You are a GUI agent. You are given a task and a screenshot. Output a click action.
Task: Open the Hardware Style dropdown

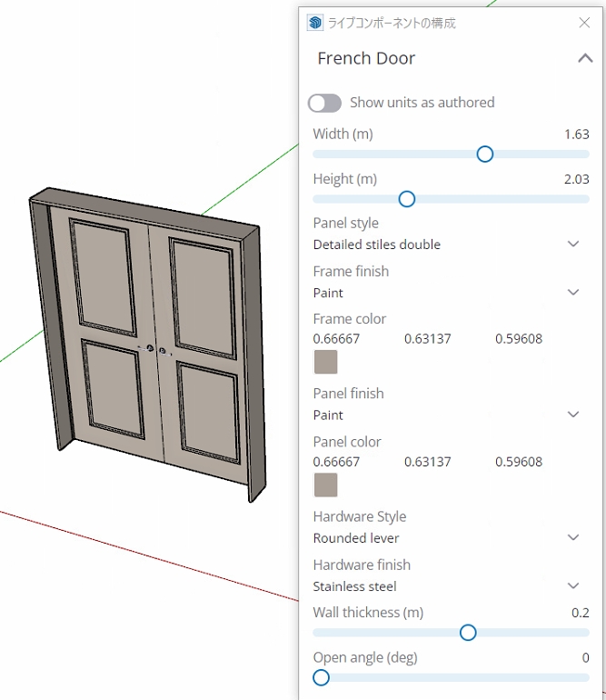(572, 537)
